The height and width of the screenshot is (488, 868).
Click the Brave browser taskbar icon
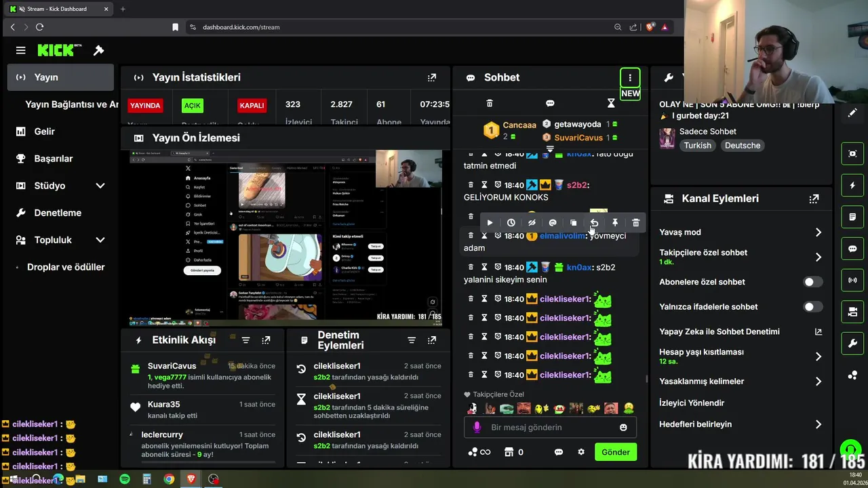click(191, 479)
